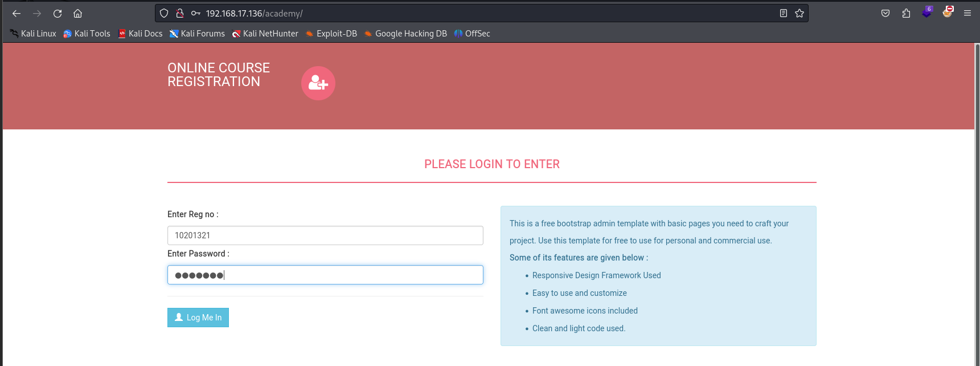Open the Firefox hamburger menu
Image resolution: width=980 pixels, height=366 pixels.
click(x=967, y=13)
